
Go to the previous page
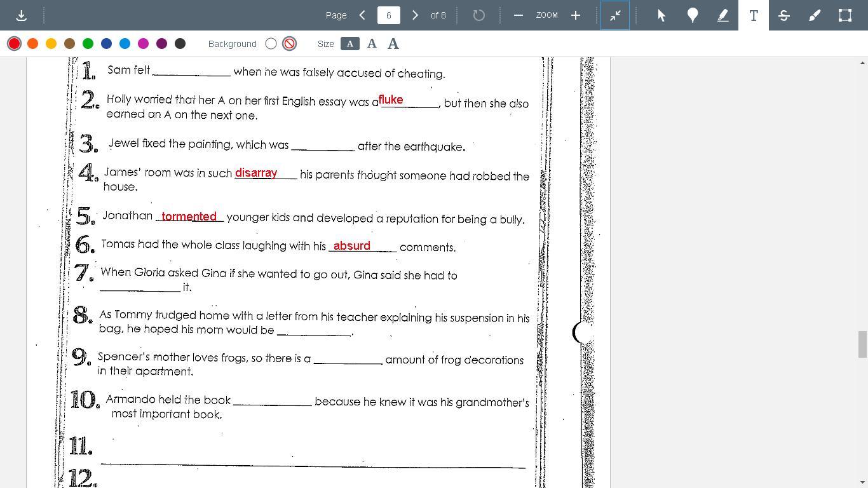pyautogui.click(x=362, y=15)
